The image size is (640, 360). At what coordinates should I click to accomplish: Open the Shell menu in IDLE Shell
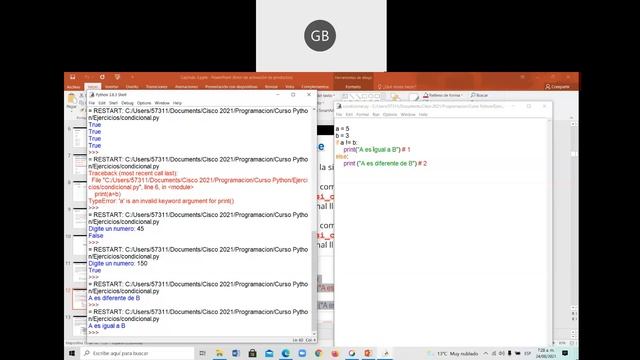pos(113,103)
